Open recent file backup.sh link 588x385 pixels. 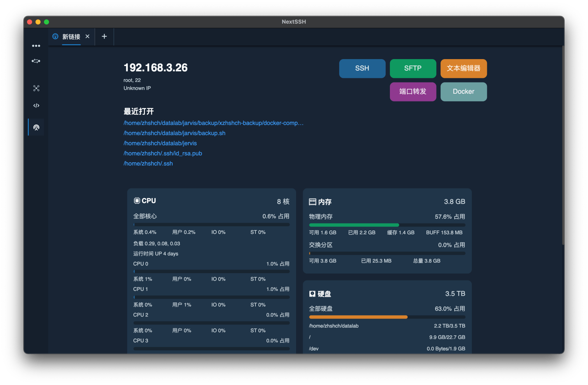pos(174,133)
